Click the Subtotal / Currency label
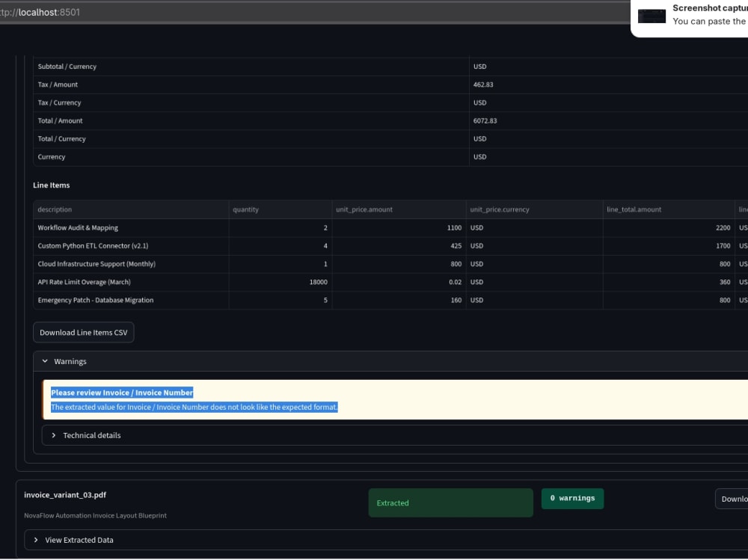The width and height of the screenshot is (748, 560). (x=67, y=67)
